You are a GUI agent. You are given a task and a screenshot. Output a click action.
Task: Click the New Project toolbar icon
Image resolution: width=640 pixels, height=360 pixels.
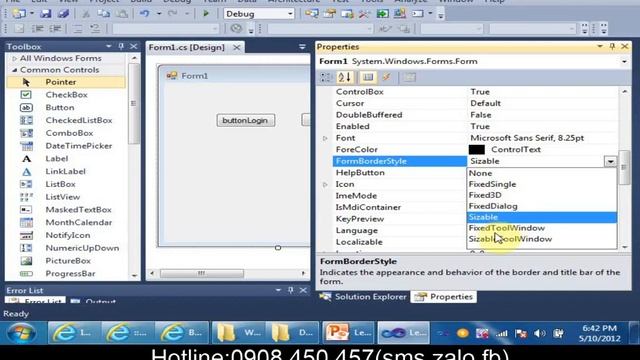tap(19, 13)
